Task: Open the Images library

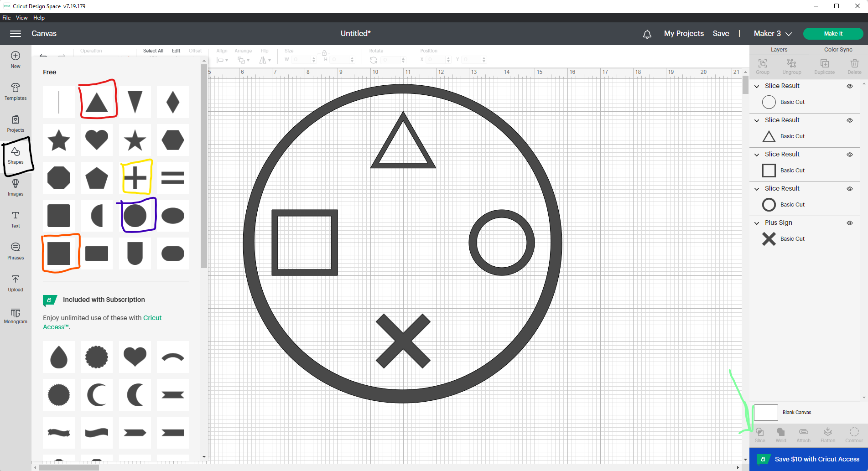Action: click(16, 187)
